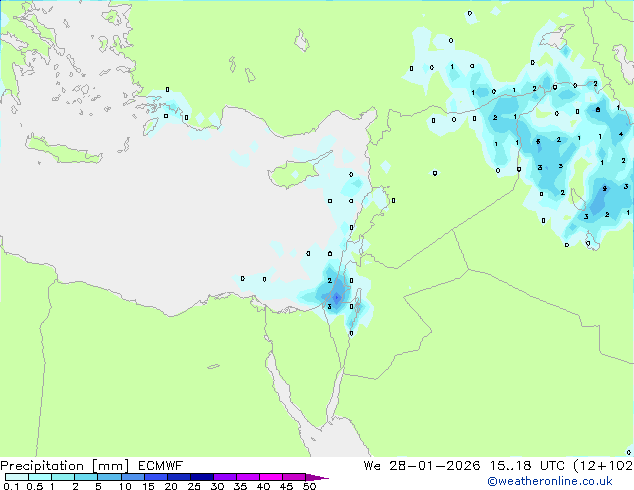Viewport: 634px width, 490px height.
Task: Click the 35–40 mm magenta legend swatch
Action: coord(248,477)
